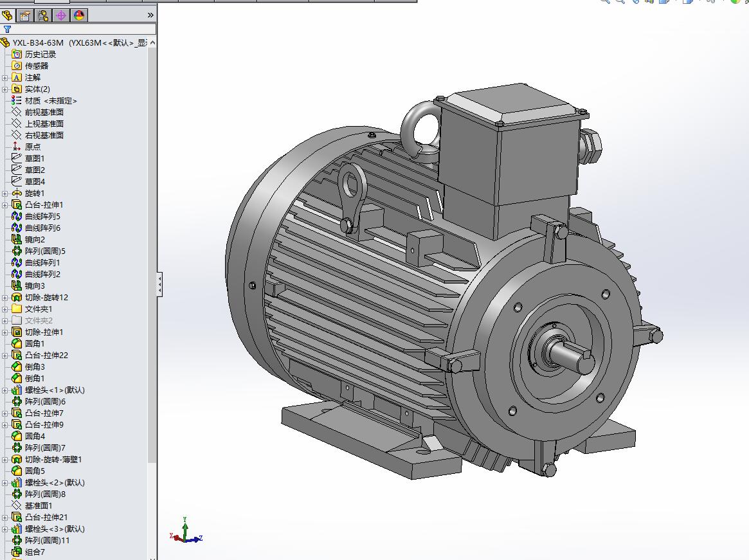Screen dimensions: 749x560
Task: Click the 圆角1 fillet feature icon
Action: click(17, 343)
